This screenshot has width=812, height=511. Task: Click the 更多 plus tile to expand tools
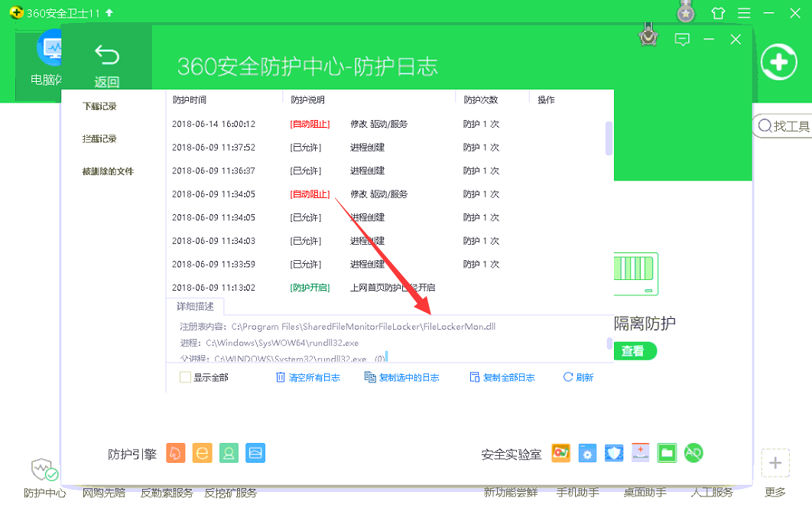(775, 463)
